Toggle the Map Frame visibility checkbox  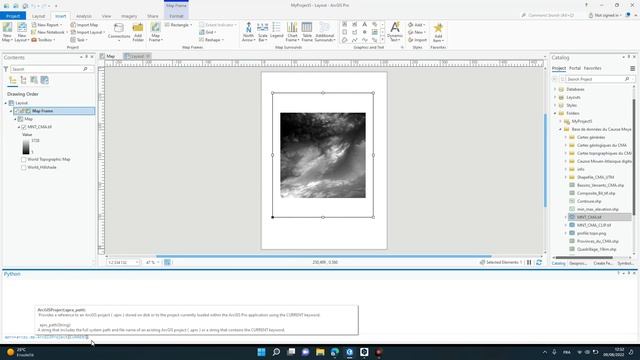coord(16,111)
